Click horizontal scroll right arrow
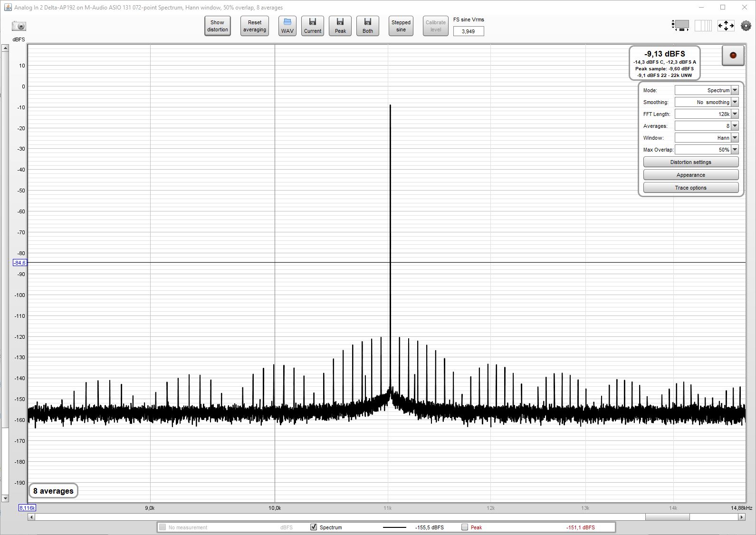756x535 pixels. (x=742, y=517)
